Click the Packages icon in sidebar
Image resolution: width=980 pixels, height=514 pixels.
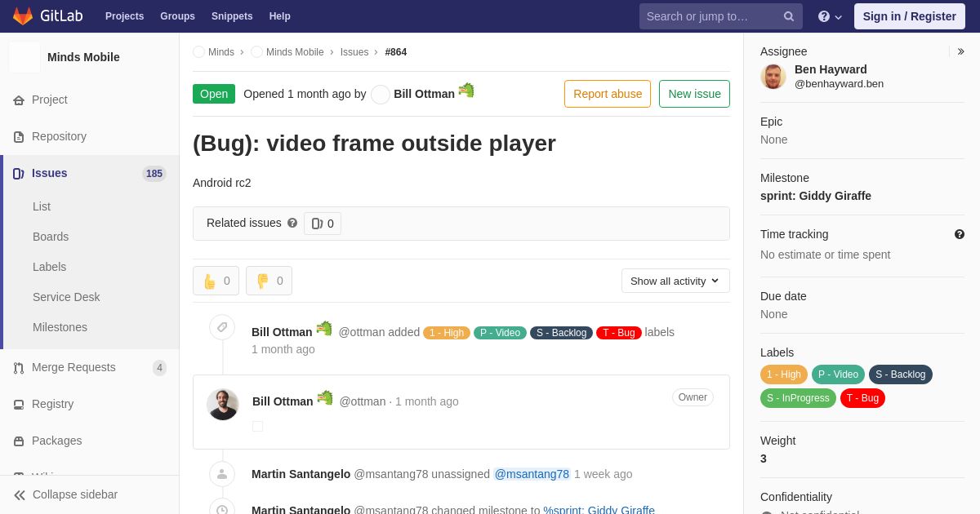click(19, 441)
